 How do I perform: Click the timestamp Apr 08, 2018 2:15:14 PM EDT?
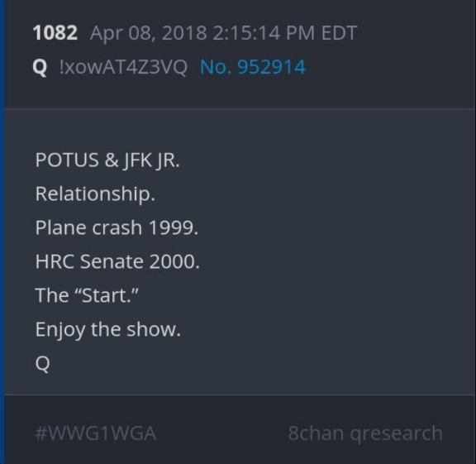click(223, 33)
